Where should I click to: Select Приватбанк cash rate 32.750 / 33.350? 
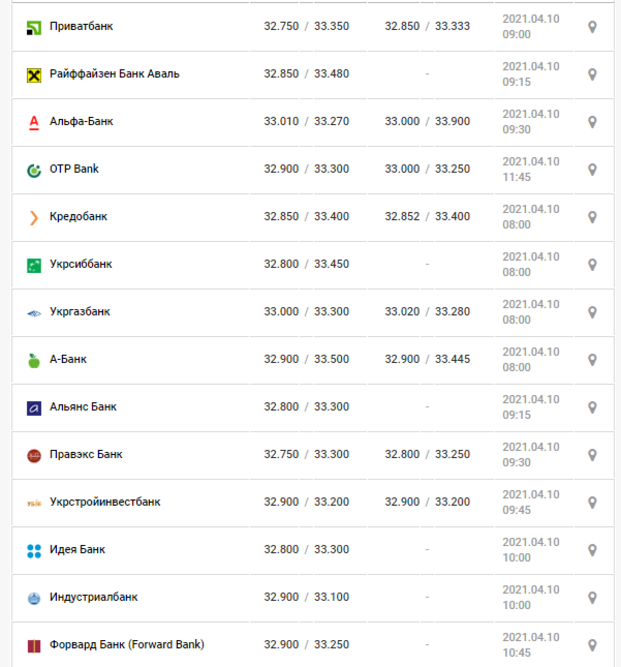(x=306, y=26)
